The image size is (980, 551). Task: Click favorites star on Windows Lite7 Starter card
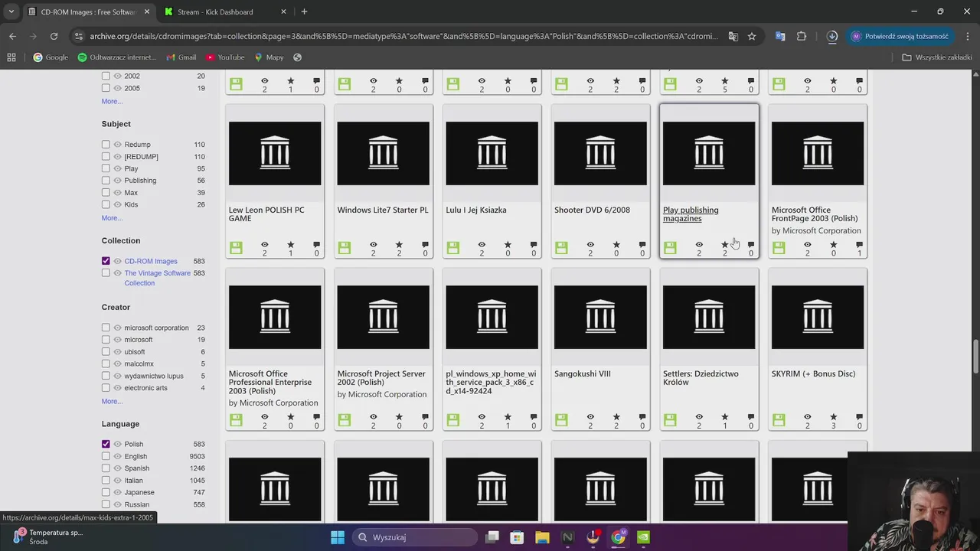399,244
